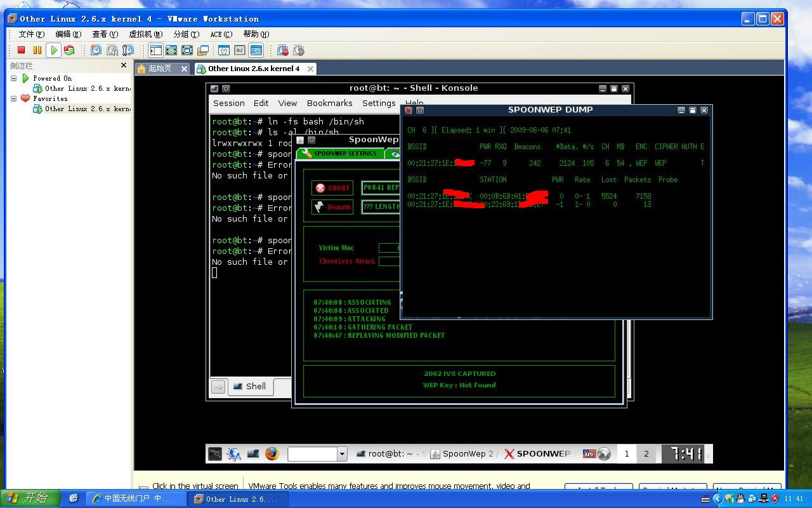Open the 帮助(H) menu
The width and height of the screenshot is (812, 508).
point(256,34)
